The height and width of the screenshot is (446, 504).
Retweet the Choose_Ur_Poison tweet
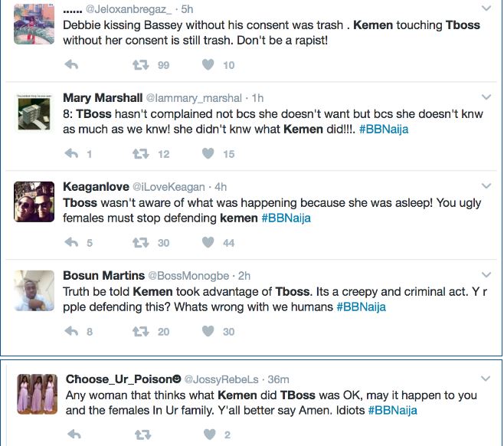141,435
